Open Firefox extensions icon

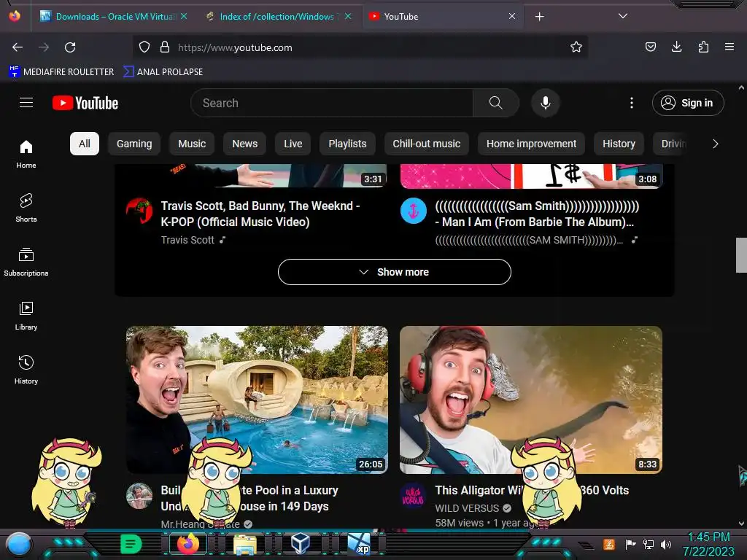703,47
